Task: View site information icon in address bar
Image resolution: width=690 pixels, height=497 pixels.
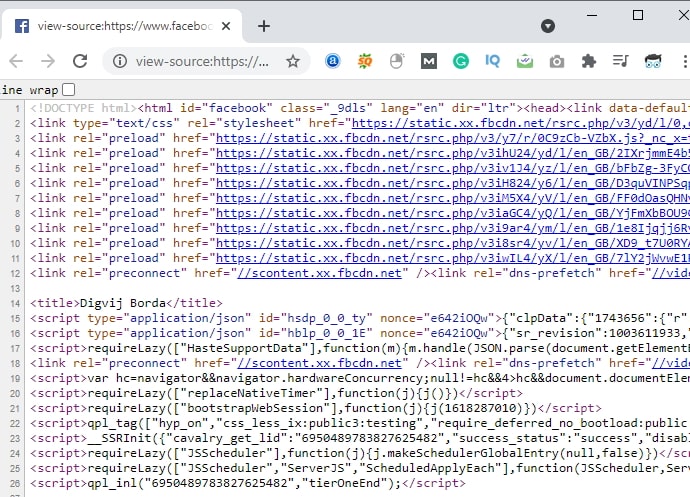Action: (x=120, y=61)
